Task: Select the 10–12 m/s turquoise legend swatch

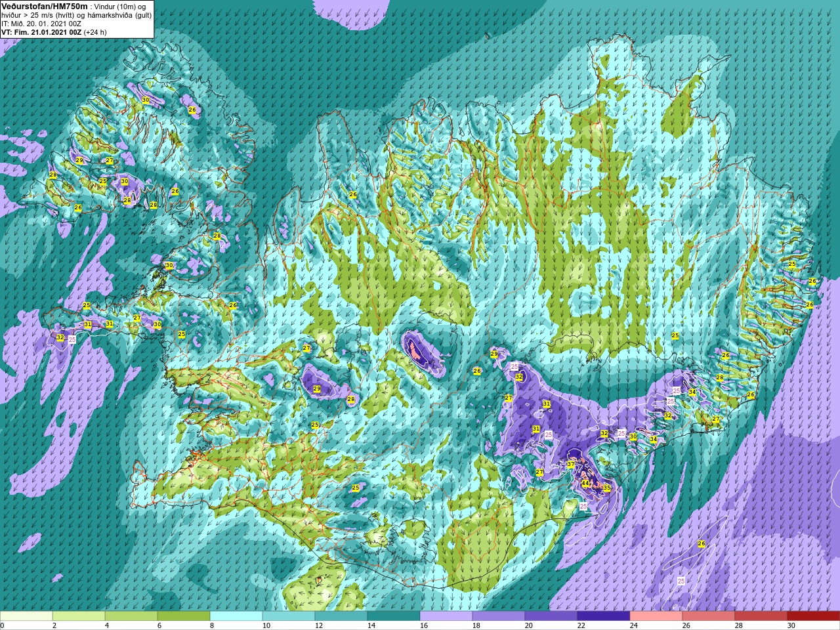Action: point(289,616)
